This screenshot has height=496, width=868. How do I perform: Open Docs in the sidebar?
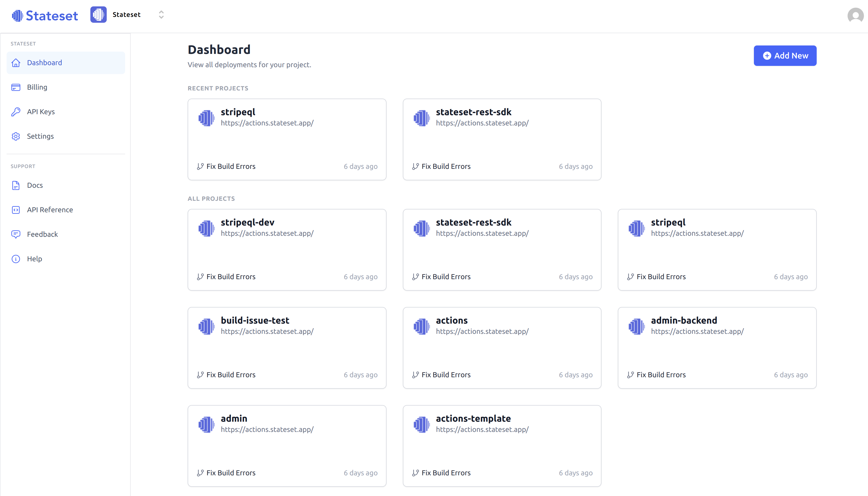click(66, 185)
